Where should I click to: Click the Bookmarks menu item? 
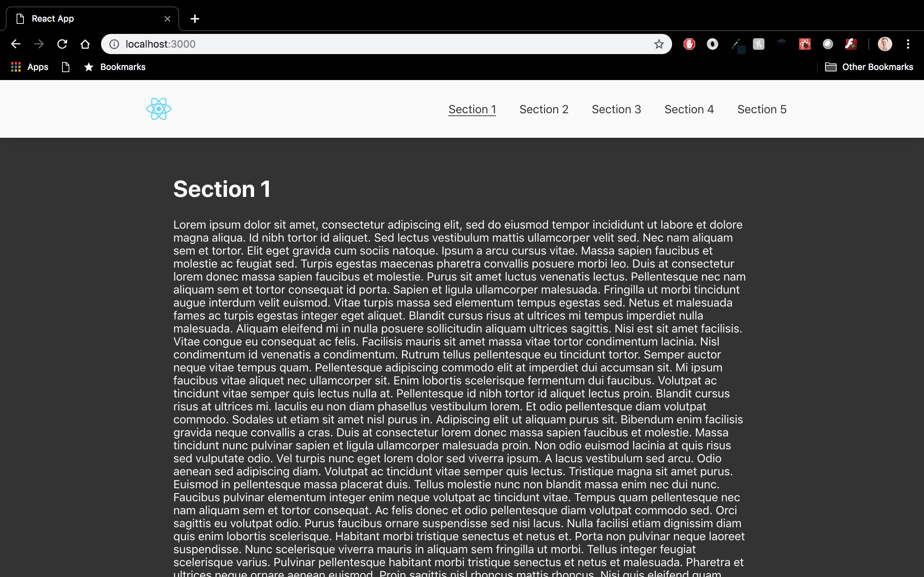pyautogui.click(x=122, y=66)
